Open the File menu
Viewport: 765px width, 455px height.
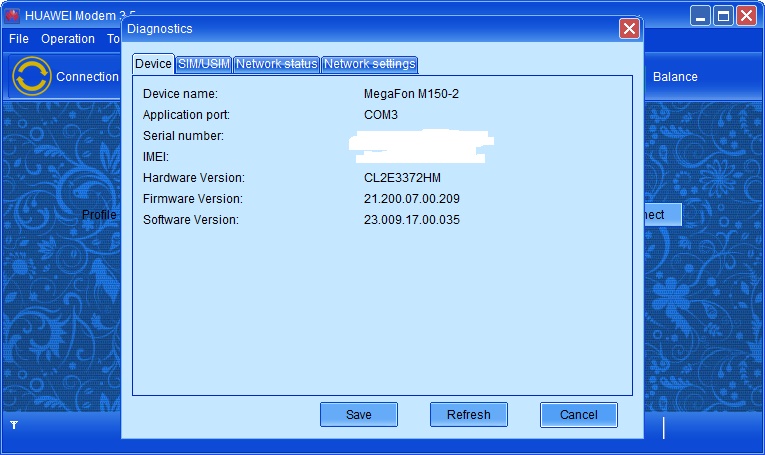pyautogui.click(x=19, y=39)
